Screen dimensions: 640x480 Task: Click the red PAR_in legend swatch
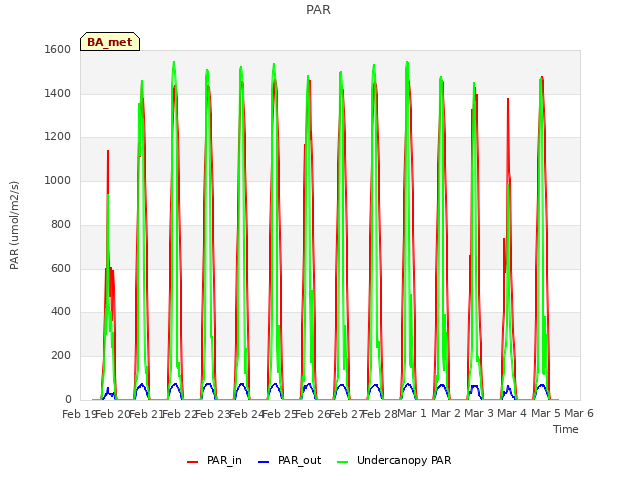(192, 462)
